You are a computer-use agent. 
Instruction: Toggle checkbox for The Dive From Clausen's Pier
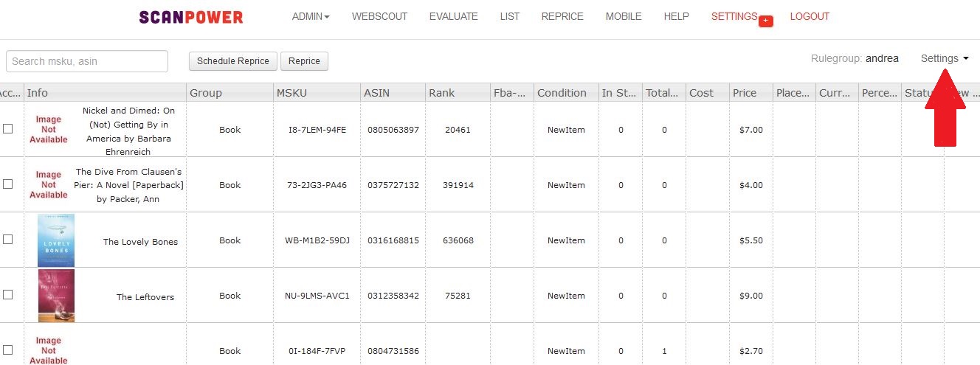[x=8, y=184]
